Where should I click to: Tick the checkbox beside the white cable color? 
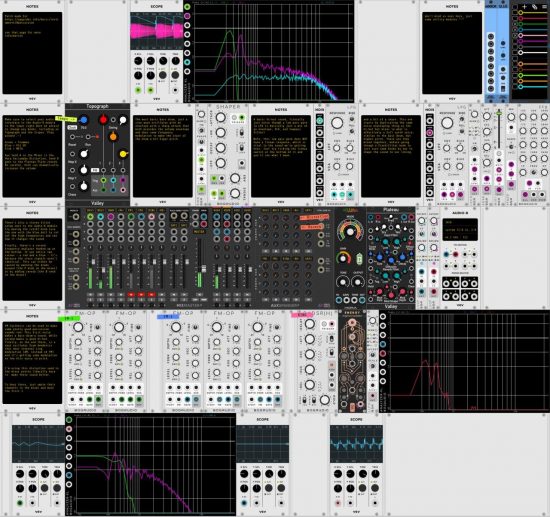pos(514,53)
